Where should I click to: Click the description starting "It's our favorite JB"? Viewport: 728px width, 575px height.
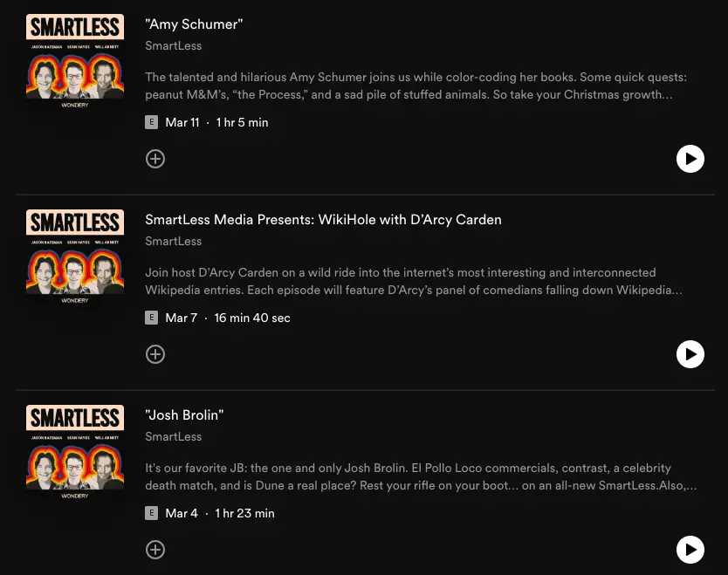421,476
